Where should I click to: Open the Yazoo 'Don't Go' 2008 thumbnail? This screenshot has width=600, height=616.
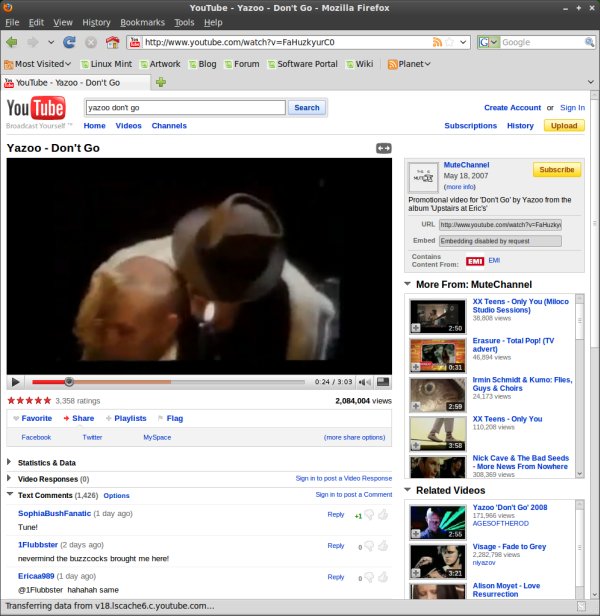click(438, 522)
